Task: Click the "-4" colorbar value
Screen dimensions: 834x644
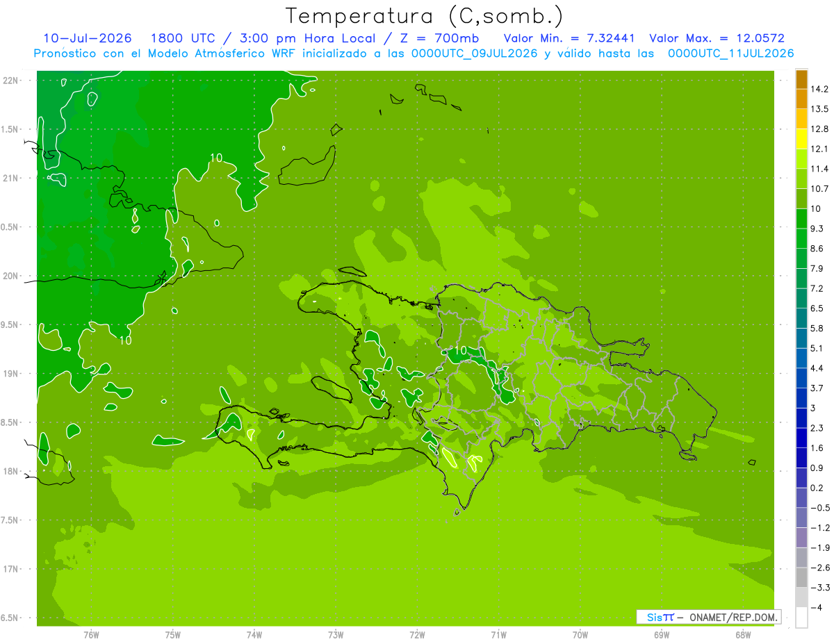Action: [817, 608]
